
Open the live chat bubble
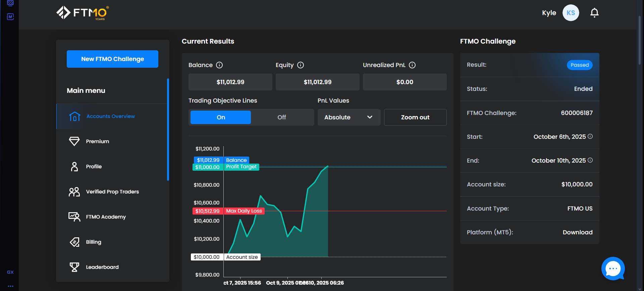613,269
